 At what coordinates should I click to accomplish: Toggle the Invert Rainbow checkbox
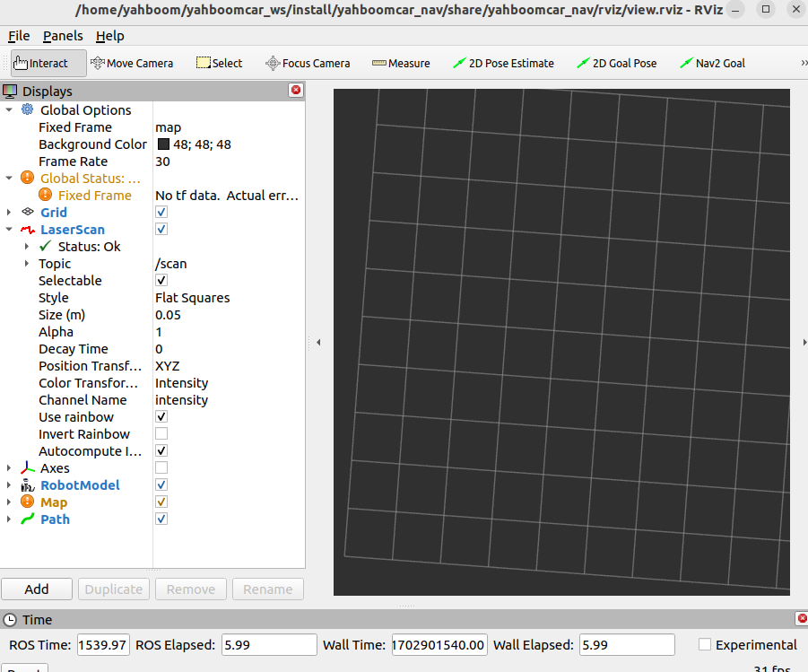[x=161, y=433]
